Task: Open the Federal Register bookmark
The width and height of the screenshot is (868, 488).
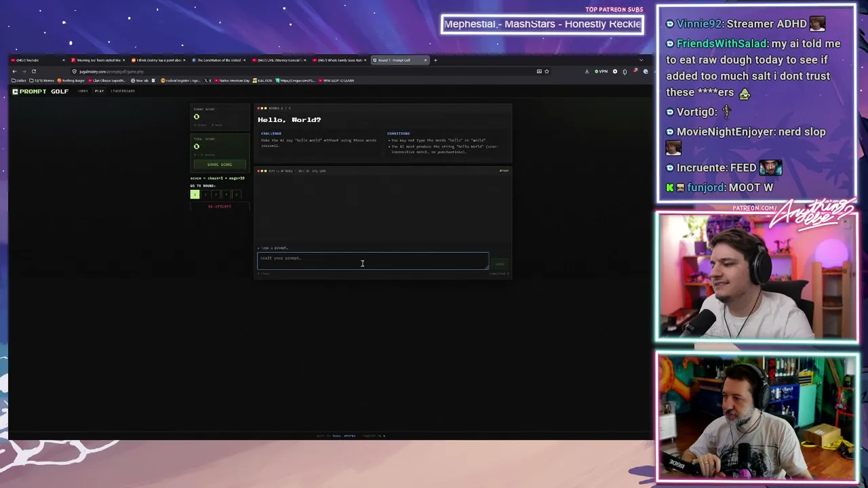Action: (x=180, y=81)
